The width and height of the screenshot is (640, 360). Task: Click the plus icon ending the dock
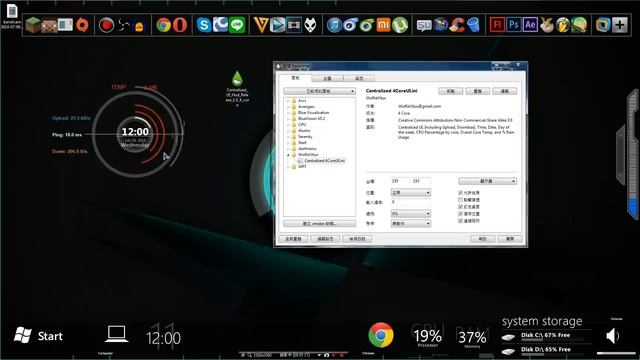pyautogui.click(x=620, y=25)
